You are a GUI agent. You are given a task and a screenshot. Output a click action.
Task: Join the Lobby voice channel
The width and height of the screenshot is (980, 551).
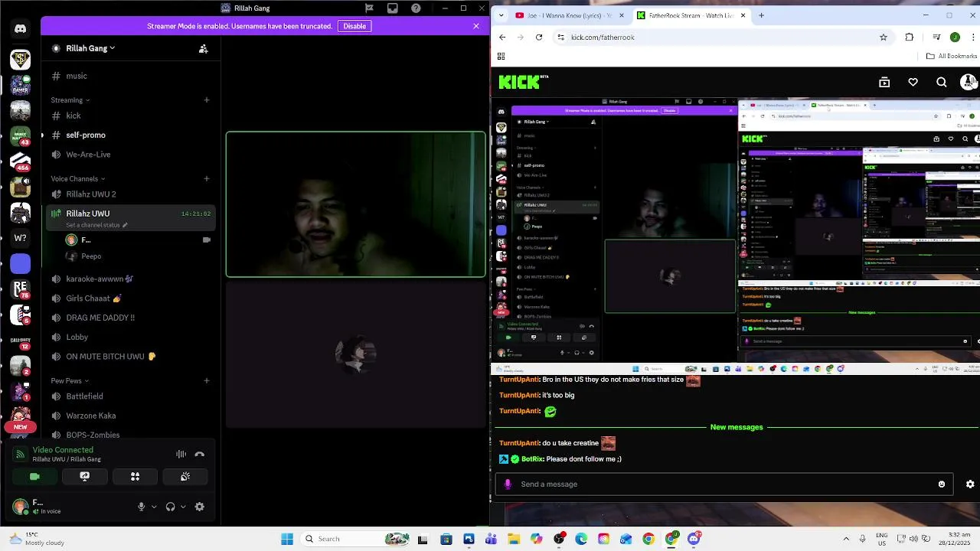click(131, 337)
